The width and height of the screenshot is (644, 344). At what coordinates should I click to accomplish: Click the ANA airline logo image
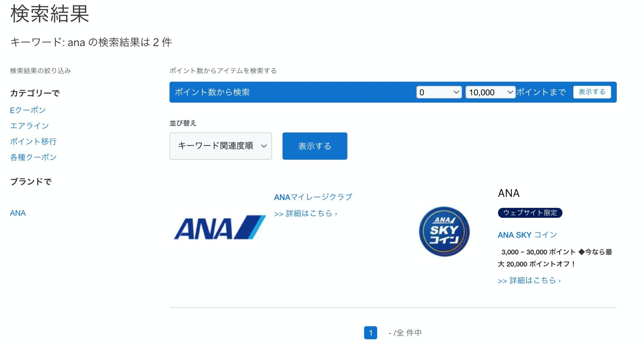220,227
